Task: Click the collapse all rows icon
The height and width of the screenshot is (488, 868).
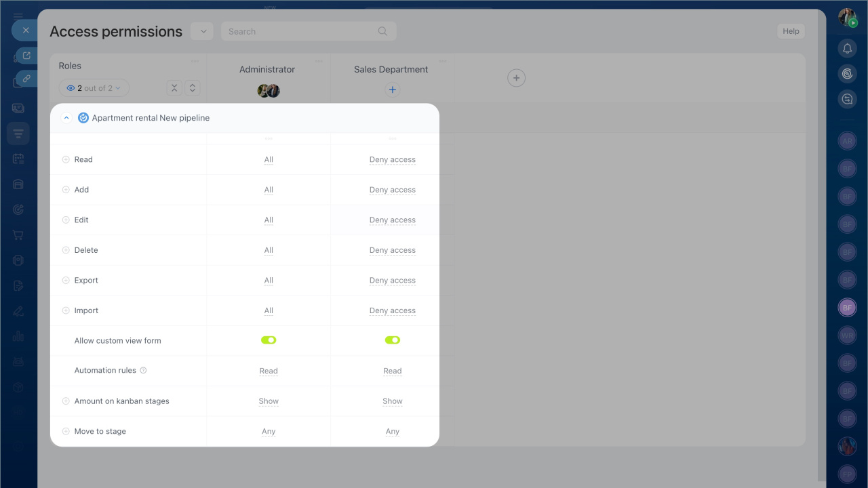Action: click(174, 88)
